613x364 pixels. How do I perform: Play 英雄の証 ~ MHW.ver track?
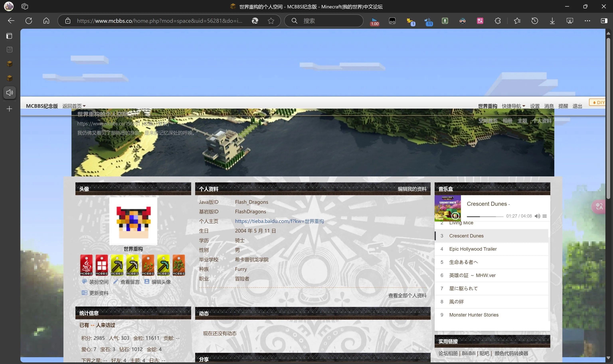[x=491, y=275]
